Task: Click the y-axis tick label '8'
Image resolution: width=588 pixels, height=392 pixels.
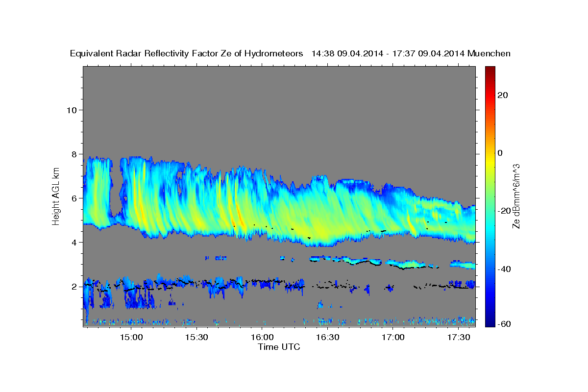Action: (x=73, y=154)
